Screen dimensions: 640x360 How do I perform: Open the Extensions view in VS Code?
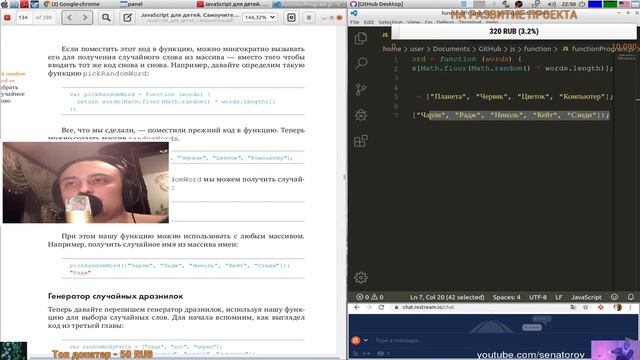coord(361,141)
